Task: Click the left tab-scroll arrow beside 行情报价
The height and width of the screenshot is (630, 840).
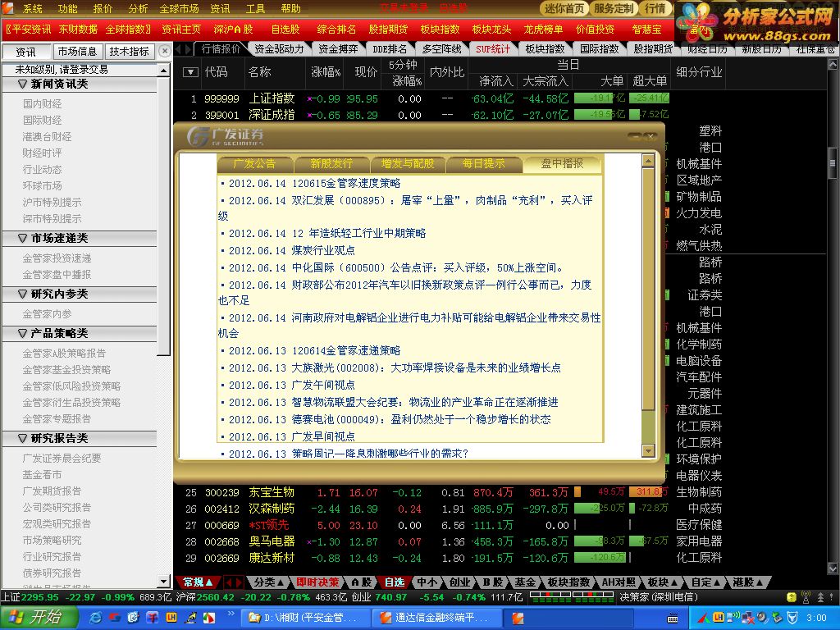Action: 179,48
